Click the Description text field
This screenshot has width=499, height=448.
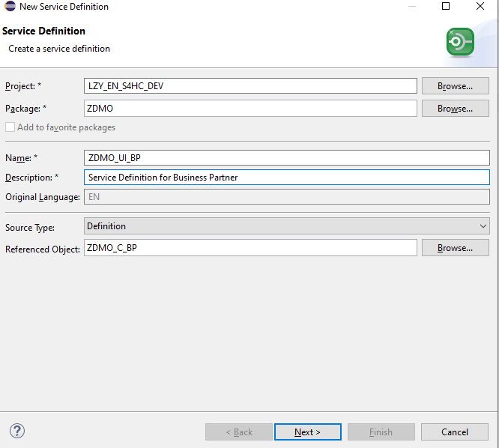[286, 178]
